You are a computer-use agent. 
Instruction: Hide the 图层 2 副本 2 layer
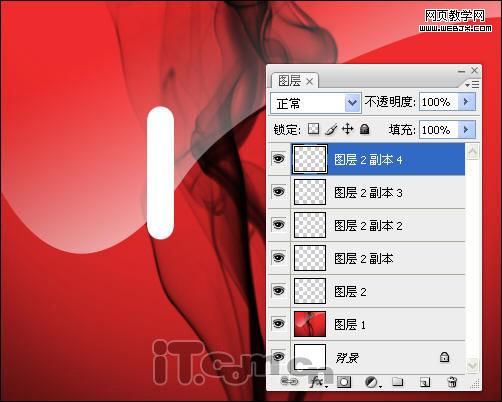pyautogui.click(x=279, y=224)
